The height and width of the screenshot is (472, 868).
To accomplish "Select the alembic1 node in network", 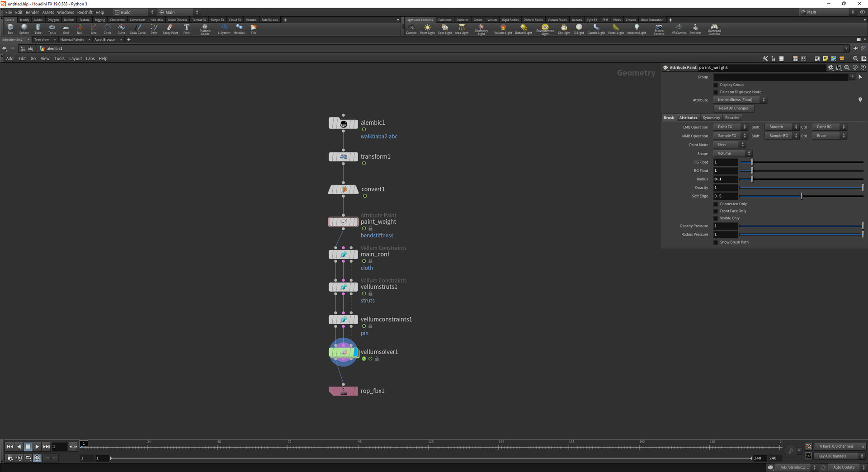I will pos(343,123).
